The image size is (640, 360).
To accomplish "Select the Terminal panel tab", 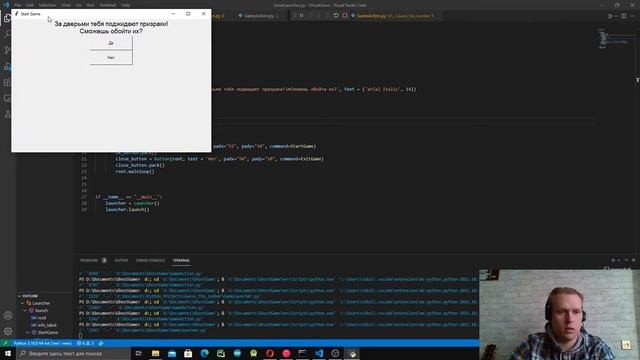I will point(181,260).
